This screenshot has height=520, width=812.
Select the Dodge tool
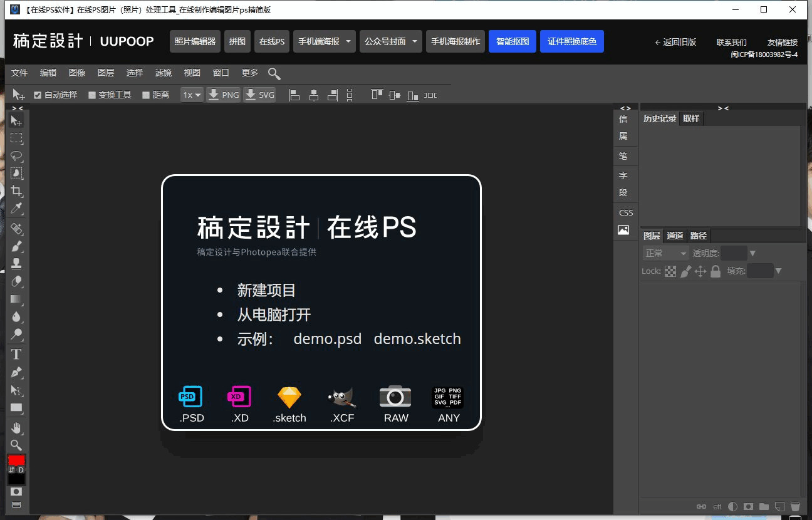16,334
